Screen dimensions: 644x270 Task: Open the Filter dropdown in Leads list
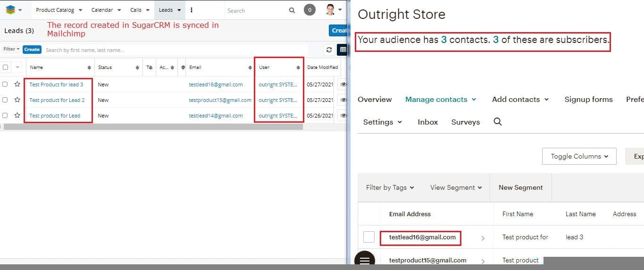coord(11,49)
